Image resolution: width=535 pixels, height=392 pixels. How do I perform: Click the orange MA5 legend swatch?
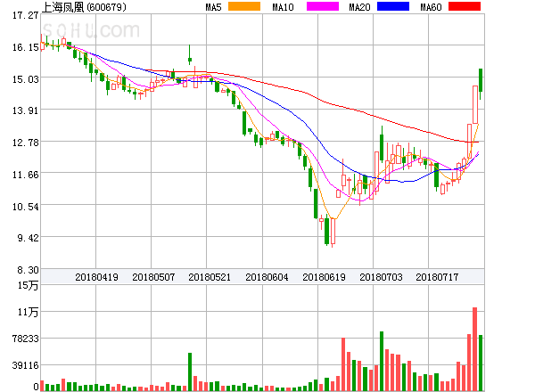244,6
